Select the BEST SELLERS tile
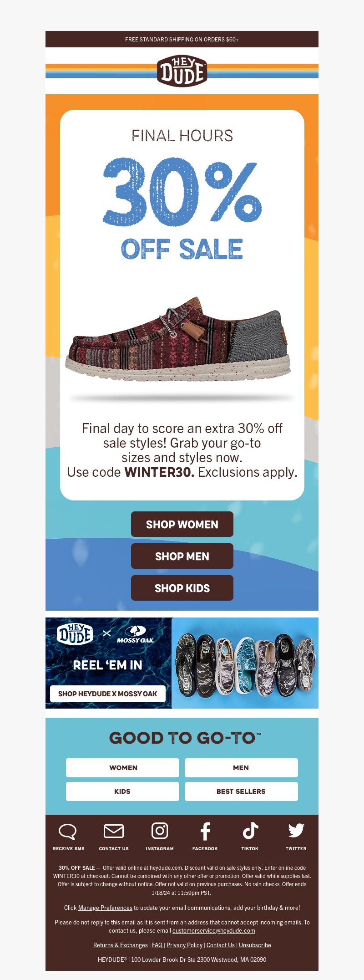364x980 pixels. 241,791
